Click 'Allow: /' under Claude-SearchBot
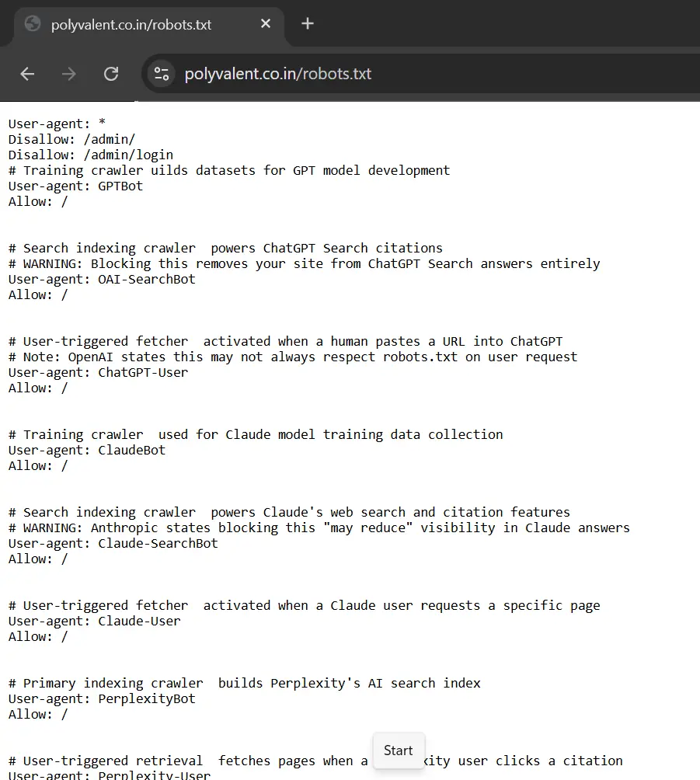This screenshot has width=700, height=780. [38, 559]
